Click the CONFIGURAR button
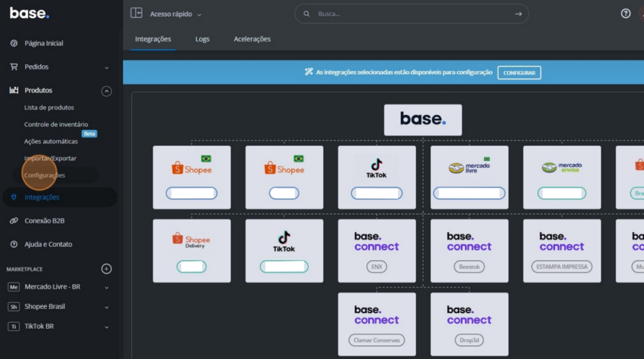The height and width of the screenshot is (359, 644). pyautogui.click(x=519, y=73)
